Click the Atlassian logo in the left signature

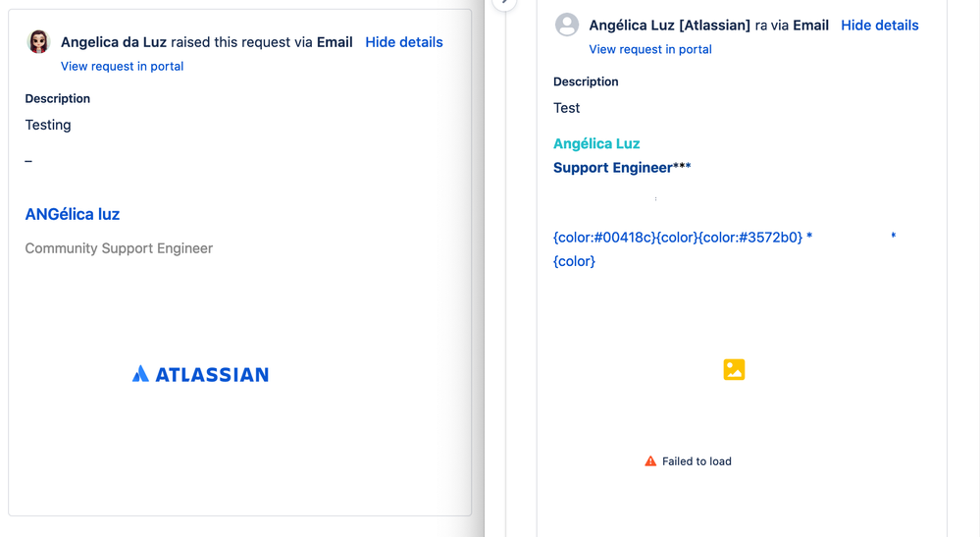[x=200, y=374]
